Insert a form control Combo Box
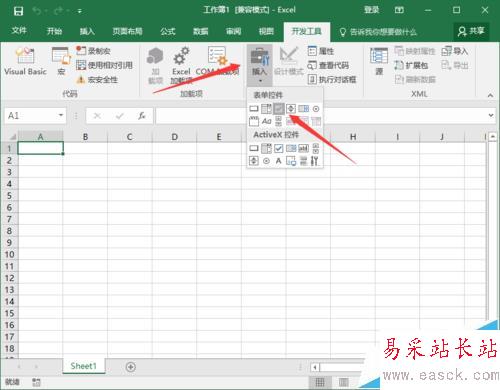 tap(266, 109)
